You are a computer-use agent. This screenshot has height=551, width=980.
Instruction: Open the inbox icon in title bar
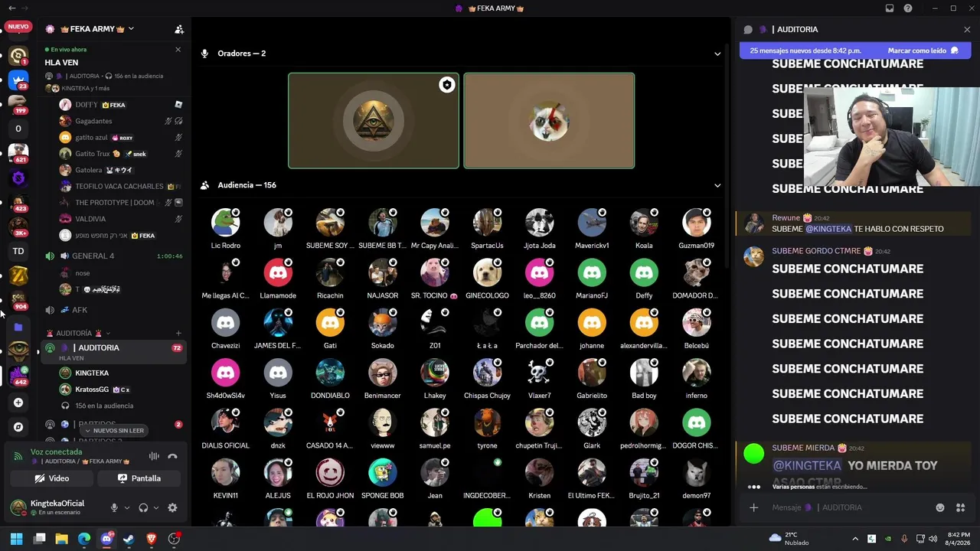[x=890, y=8]
